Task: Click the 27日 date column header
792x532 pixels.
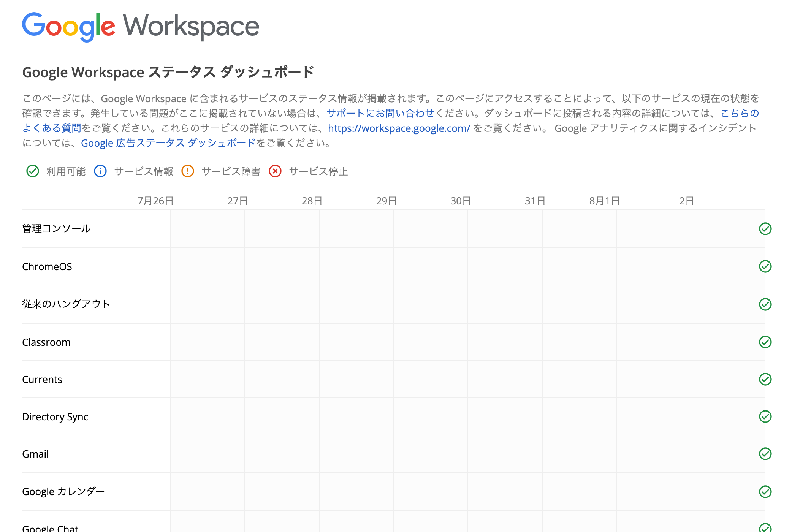Action: pos(238,201)
